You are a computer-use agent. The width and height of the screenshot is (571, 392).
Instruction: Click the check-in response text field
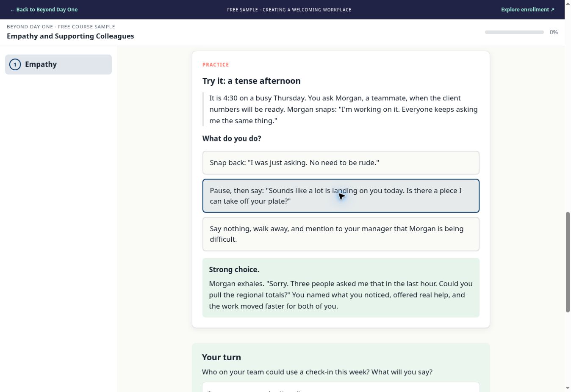pyautogui.click(x=341, y=387)
